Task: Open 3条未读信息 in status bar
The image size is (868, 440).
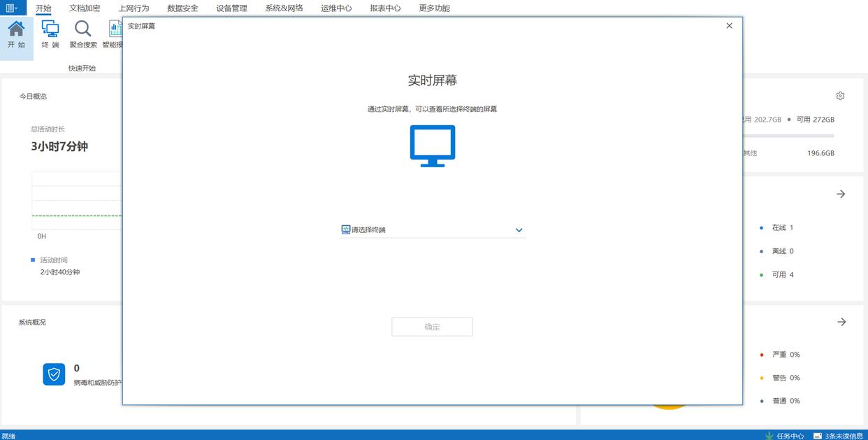Action: (x=844, y=436)
